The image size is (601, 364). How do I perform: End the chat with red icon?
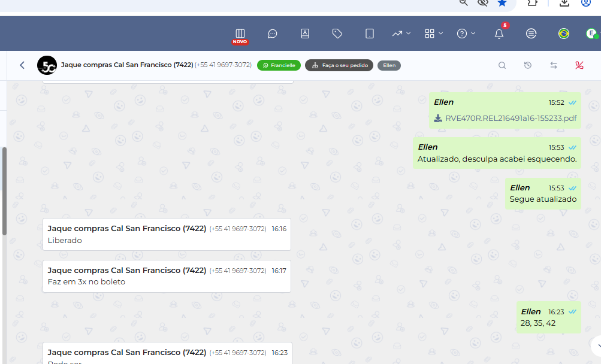(579, 65)
